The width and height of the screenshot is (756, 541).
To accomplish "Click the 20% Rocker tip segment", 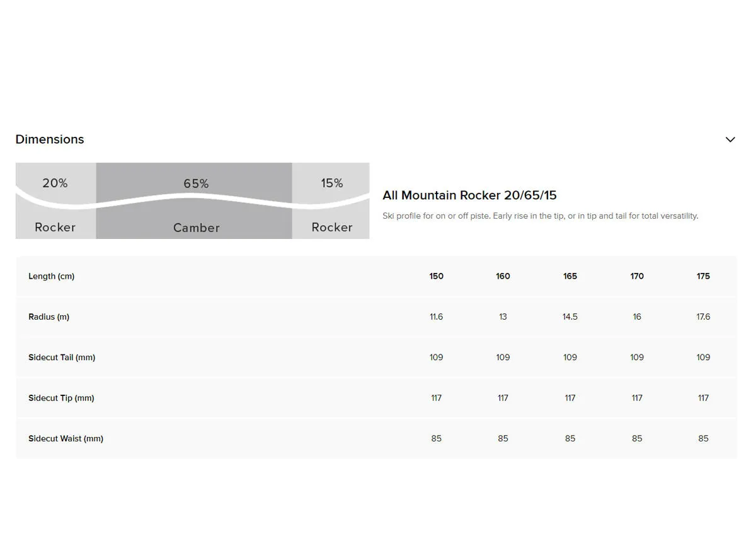I will pos(55,201).
